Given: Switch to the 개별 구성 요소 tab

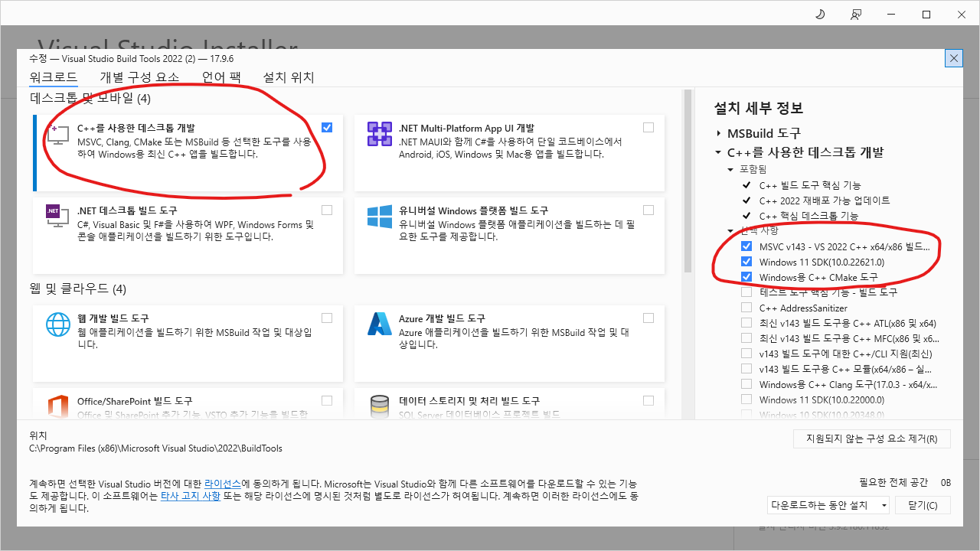Looking at the screenshot, I should [x=139, y=77].
